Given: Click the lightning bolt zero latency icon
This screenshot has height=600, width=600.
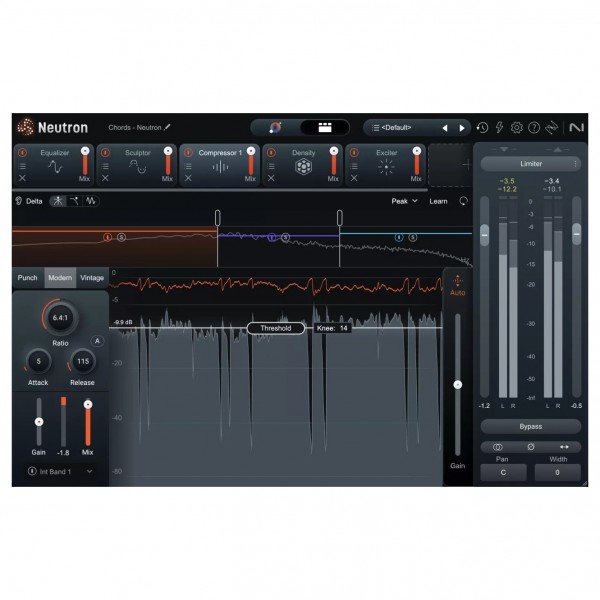Looking at the screenshot, I should [x=499, y=127].
